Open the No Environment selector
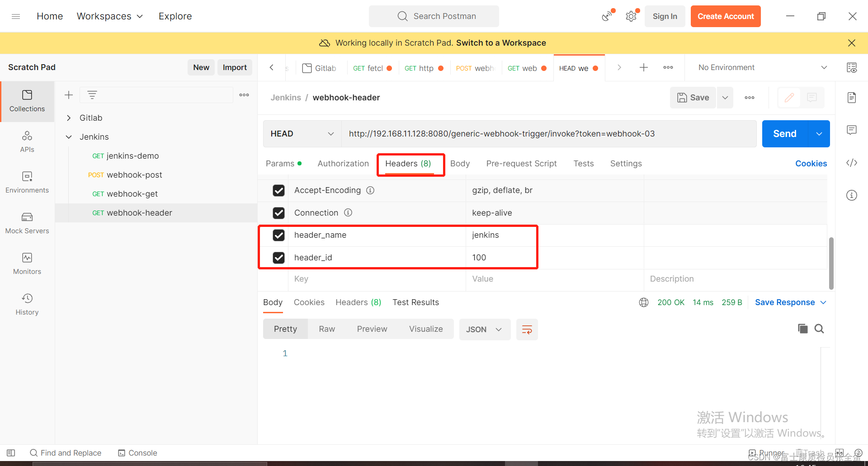The width and height of the screenshot is (868, 466). [x=762, y=67]
